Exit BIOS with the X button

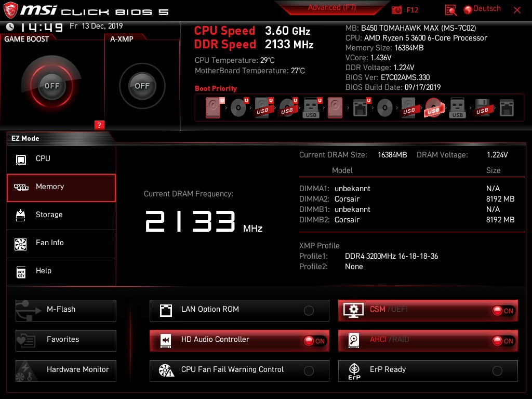[x=517, y=10]
